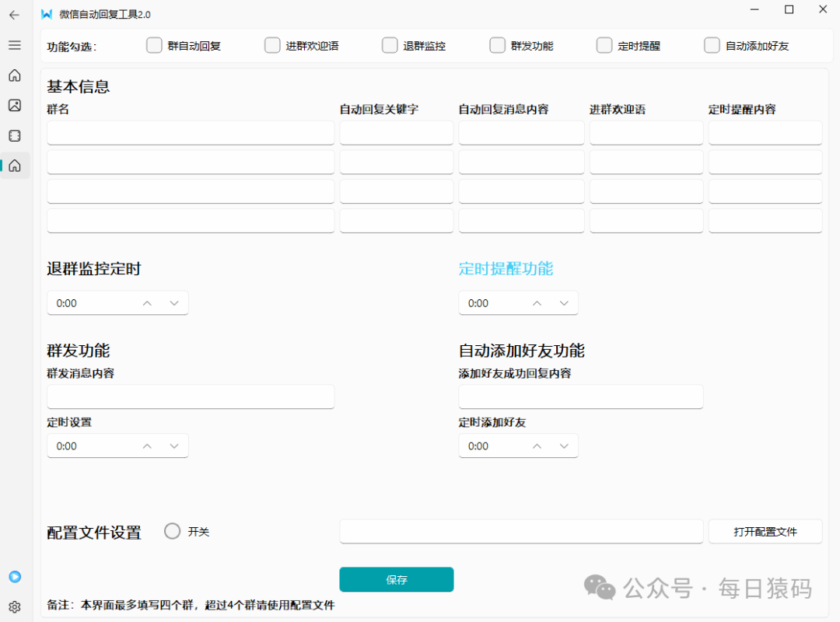Click the blue circle icon near sidebar bottom
Image resolution: width=840 pixels, height=622 pixels.
point(14,577)
